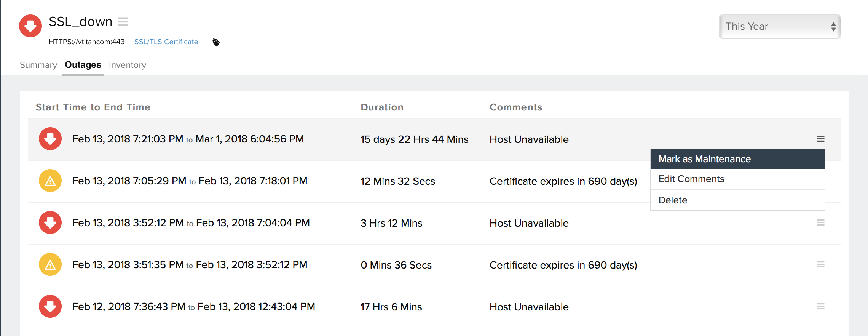The width and height of the screenshot is (868, 336).
Task: Open row menu for 3 Hrs 12 Mins outage
Action: click(x=820, y=223)
